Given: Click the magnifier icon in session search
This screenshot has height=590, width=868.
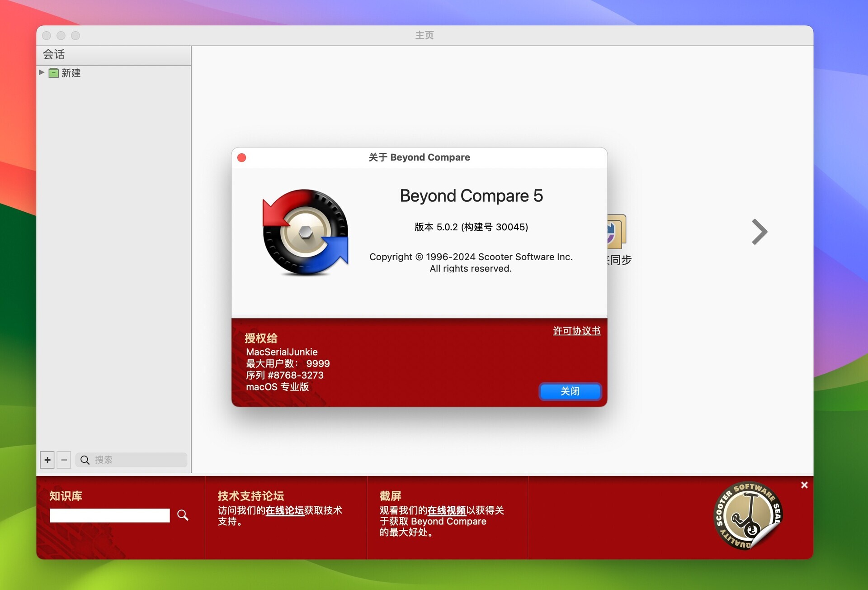Looking at the screenshot, I should [85, 460].
